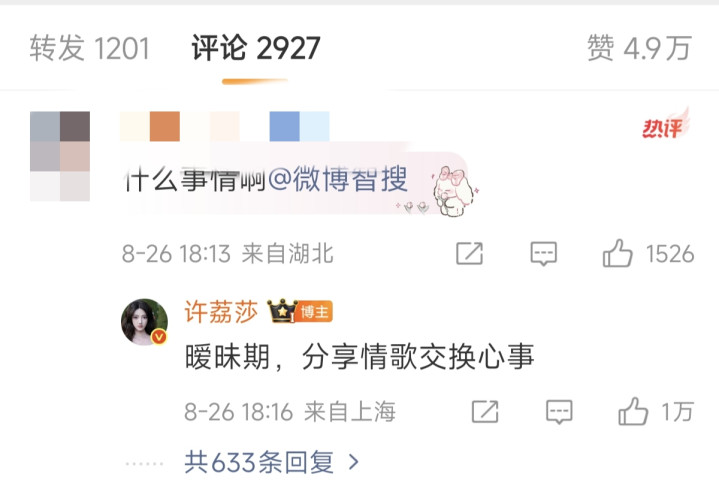Open the @微博智搜 mention link

point(337,179)
